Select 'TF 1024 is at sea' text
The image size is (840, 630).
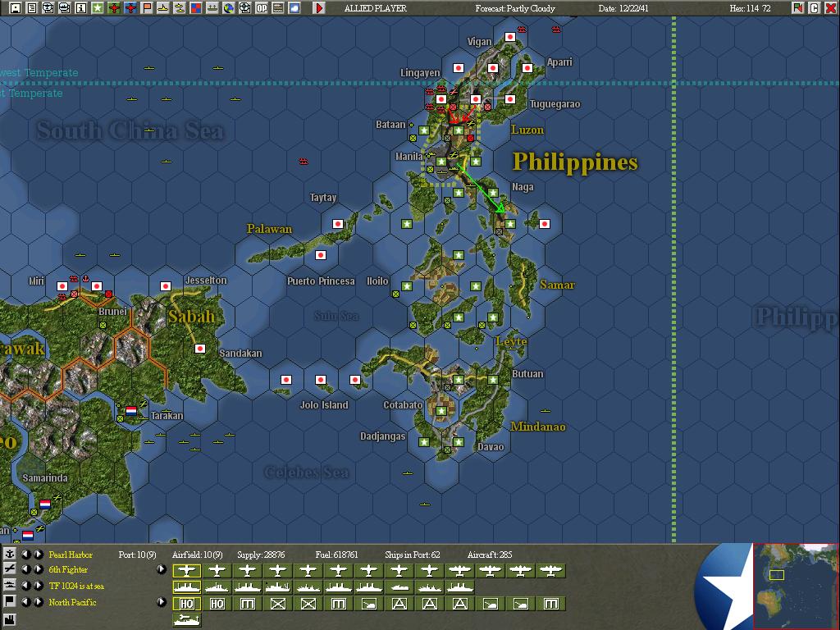76,586
